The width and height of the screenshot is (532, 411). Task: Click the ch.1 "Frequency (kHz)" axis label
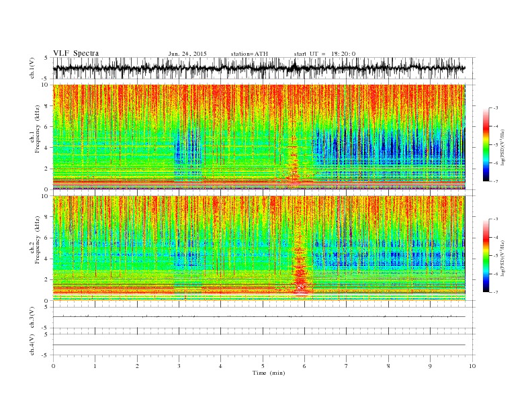coord(37,129)
